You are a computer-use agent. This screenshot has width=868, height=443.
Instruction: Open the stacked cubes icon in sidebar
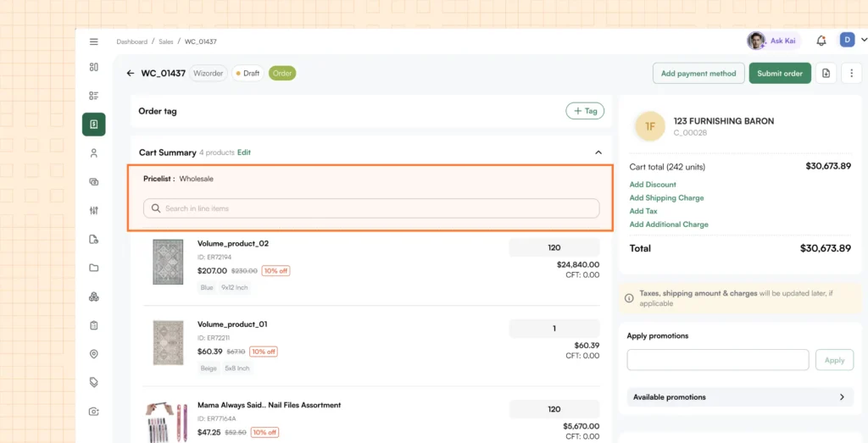click(93, 297)
